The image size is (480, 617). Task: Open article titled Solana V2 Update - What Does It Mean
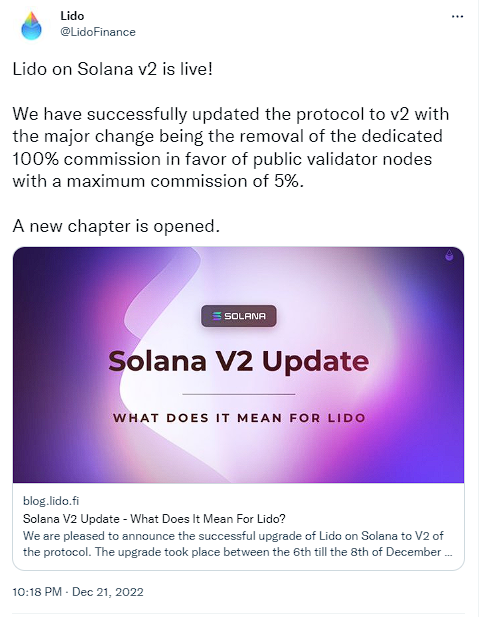[154, 519]
